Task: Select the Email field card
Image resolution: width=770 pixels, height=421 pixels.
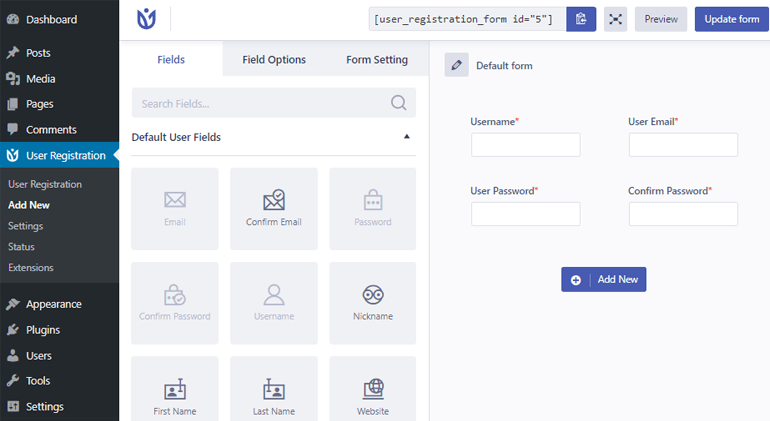Action: [x=175, y=209]
